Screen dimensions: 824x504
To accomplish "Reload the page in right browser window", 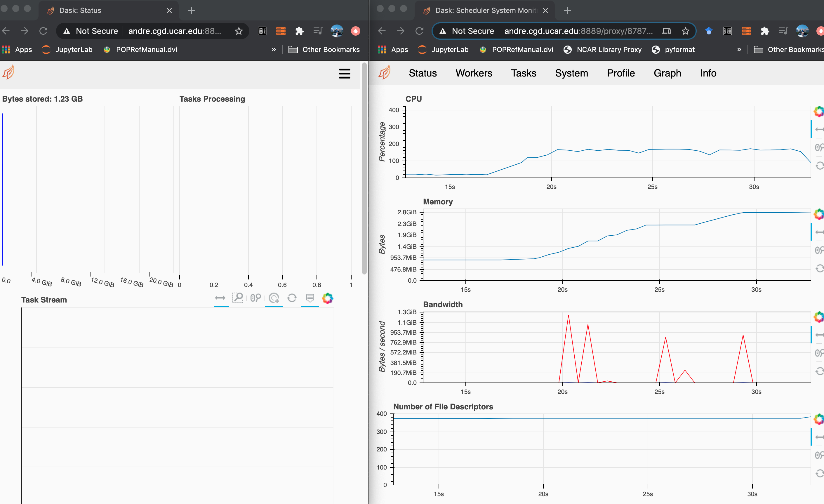I will pyautogui.click(x=419, y=31).
